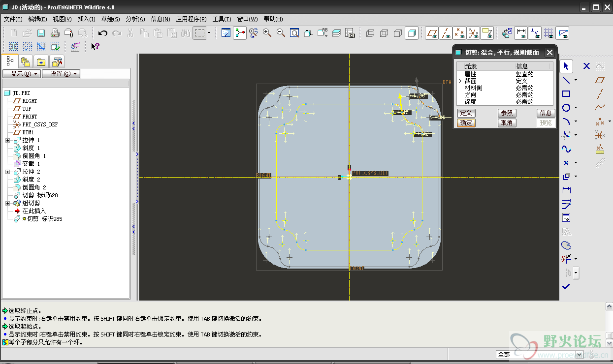Click the Undo arrow icon

[x=102, y=33]
